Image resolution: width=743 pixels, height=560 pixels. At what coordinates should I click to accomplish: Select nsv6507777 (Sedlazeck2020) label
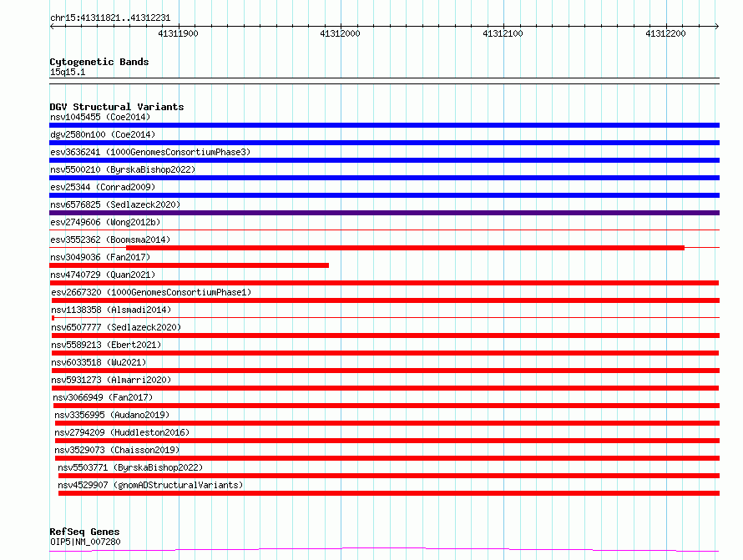pos(116,327)
